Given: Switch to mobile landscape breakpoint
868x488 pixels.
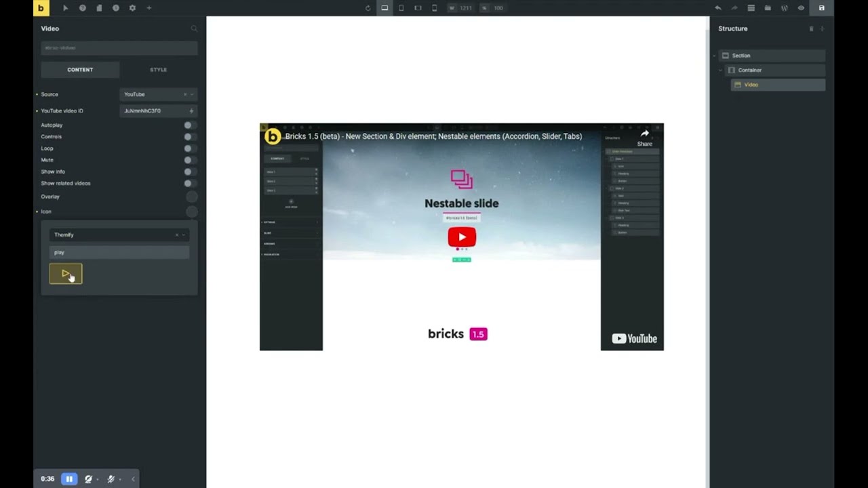Looking at the screenshot, I should (418, 8).
